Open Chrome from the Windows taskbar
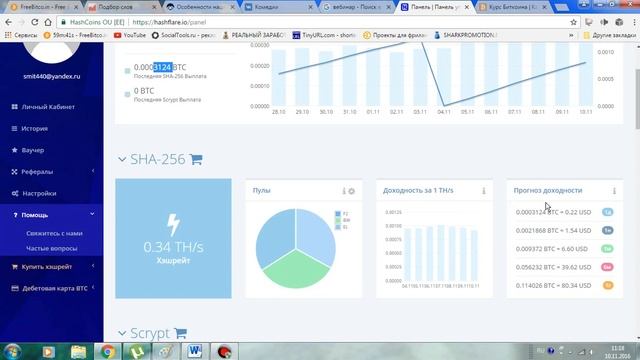Screen dimensions: 640x360 click(x=108, y=351)
